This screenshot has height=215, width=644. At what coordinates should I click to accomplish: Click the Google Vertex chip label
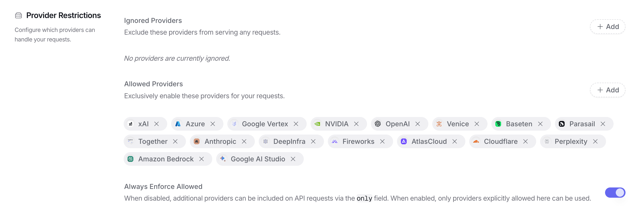pos(265,124)
